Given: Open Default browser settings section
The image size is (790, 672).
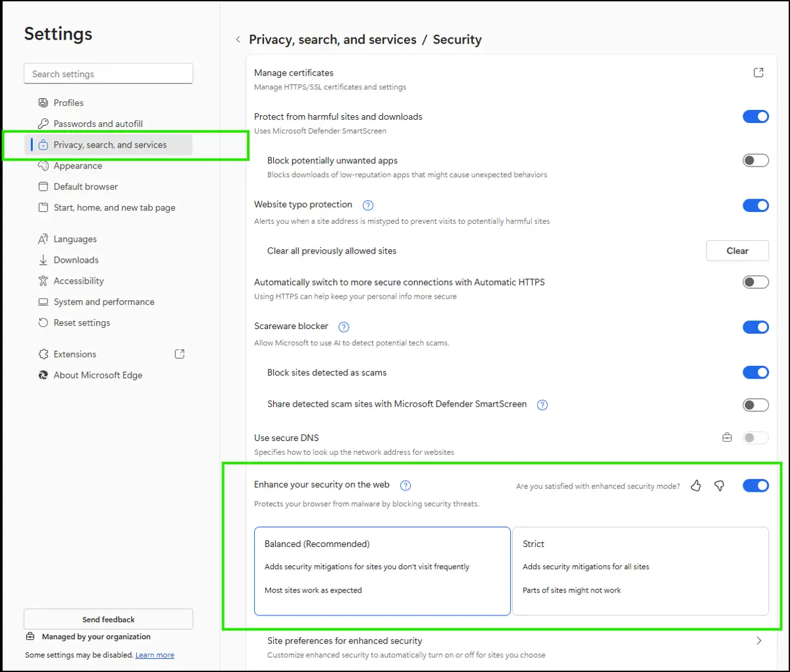Looking at the screenshot, I should 109,187.
